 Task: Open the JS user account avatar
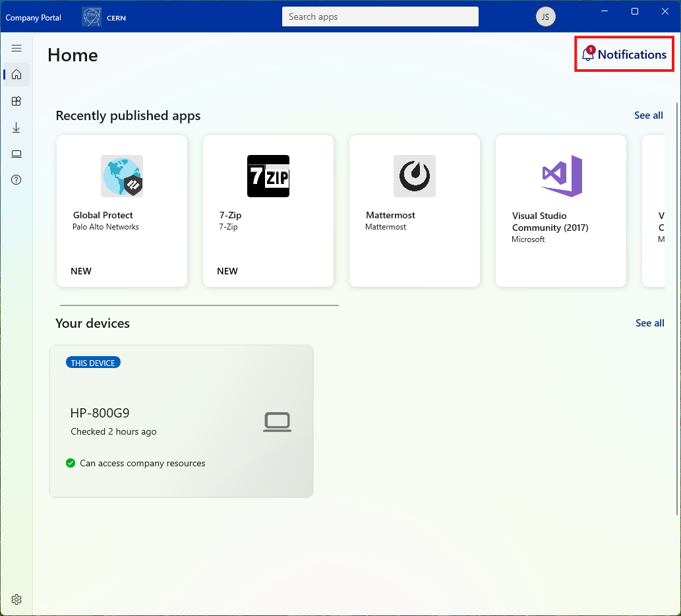tap(545, 17)
